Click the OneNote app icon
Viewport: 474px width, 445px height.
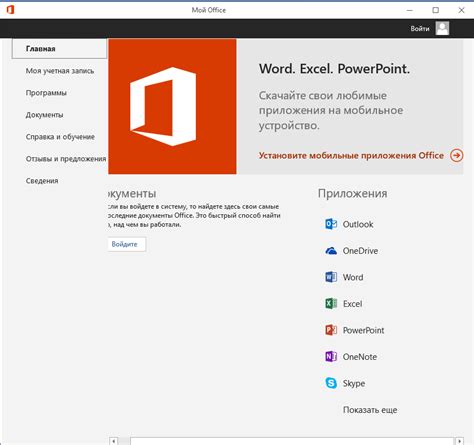(331, 356)
